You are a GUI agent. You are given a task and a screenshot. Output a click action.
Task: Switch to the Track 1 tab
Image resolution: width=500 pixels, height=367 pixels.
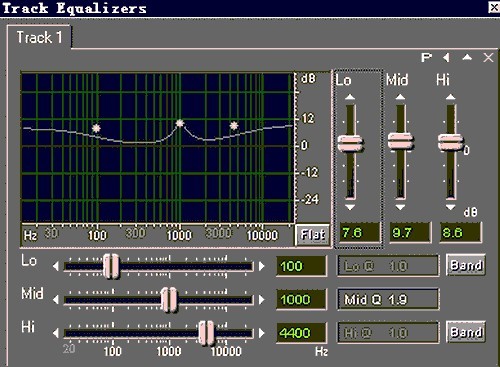tap(39, 37)
